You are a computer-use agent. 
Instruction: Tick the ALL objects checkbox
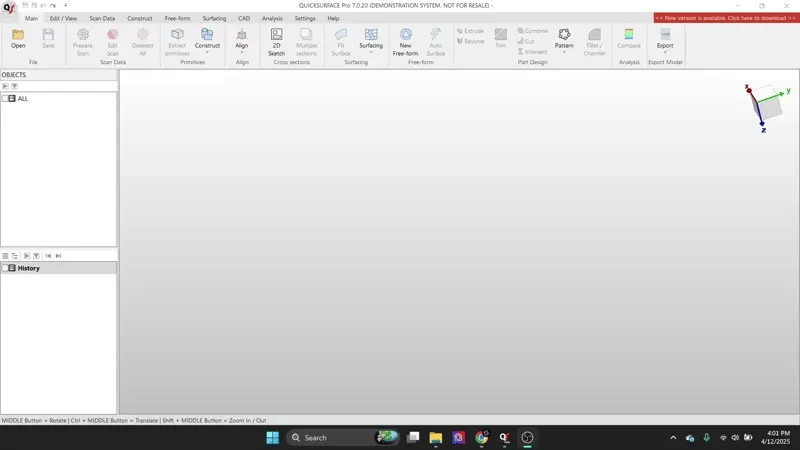pyautogui.click(x=5, y=98)
